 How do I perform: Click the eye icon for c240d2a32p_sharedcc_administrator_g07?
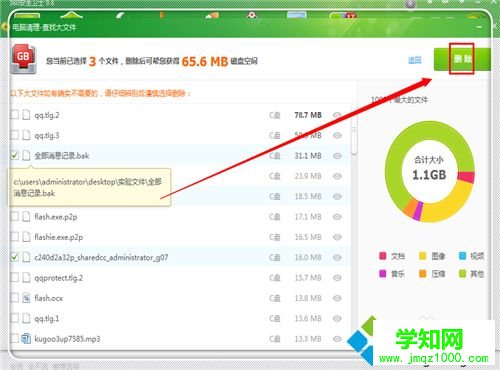click(337, 257)
